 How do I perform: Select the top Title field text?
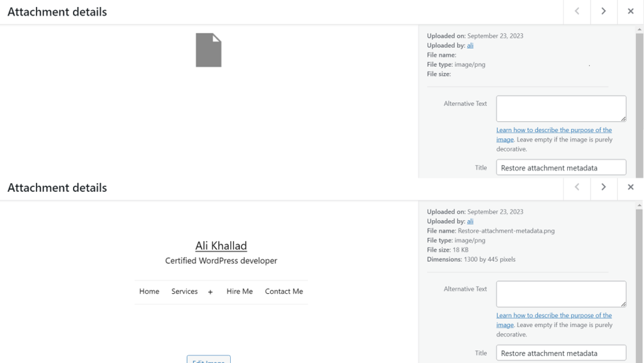pos(560,167)
